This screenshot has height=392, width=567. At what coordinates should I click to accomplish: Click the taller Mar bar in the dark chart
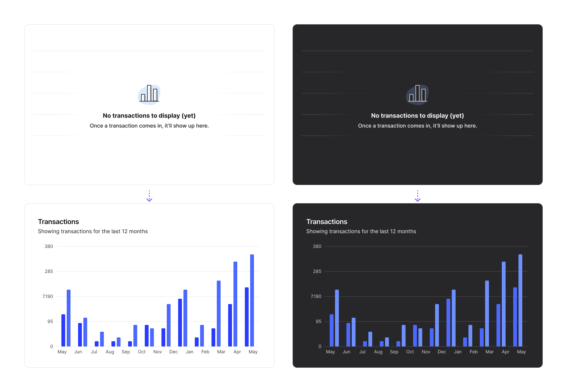click(487, 313)
